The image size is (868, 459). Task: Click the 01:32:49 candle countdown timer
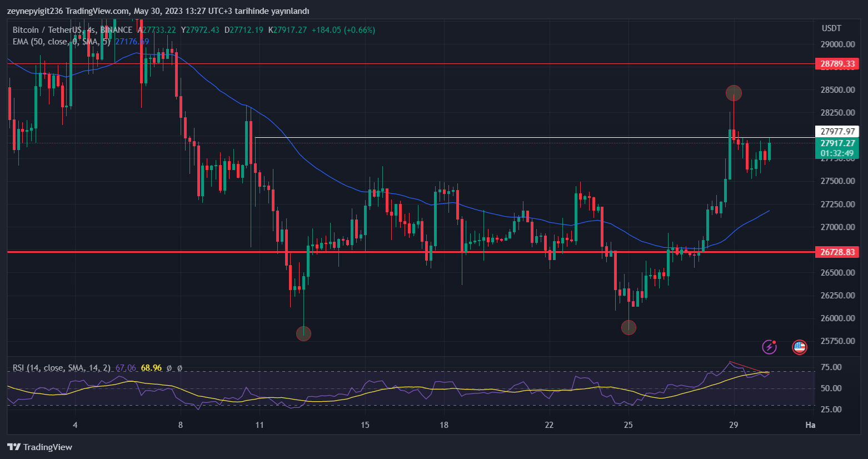837,153
